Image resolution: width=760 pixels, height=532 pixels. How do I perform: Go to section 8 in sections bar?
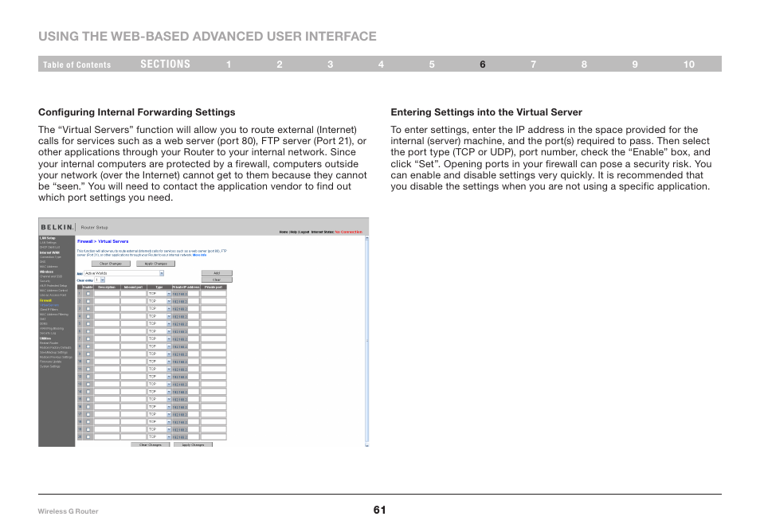pos(584,65)
